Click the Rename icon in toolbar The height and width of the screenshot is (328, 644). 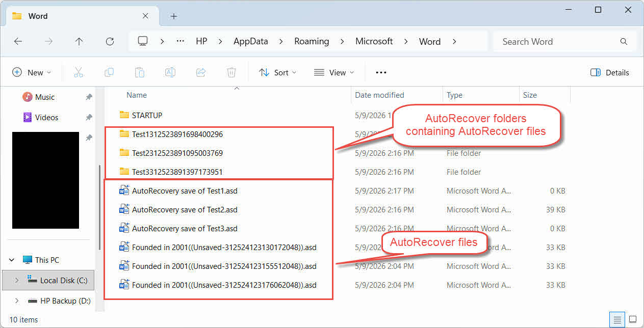[x=170, y=72]
